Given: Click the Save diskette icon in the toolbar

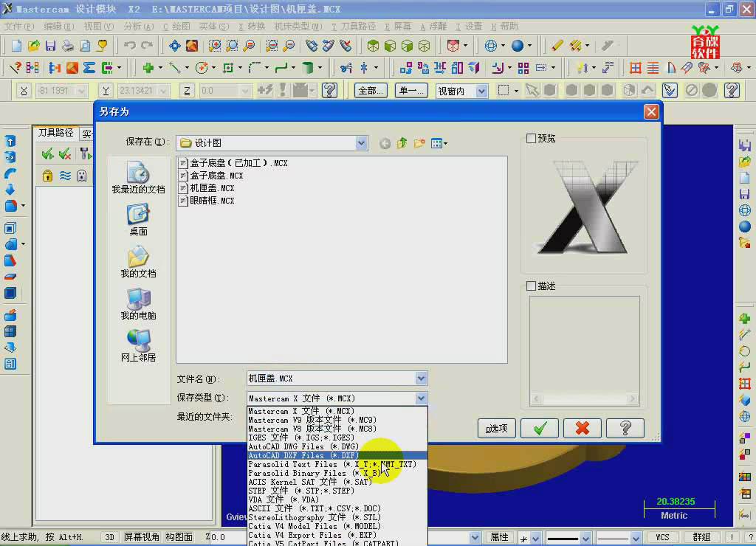Looking at the screenshot, I should pyautogui.click(x=50, y=46).
